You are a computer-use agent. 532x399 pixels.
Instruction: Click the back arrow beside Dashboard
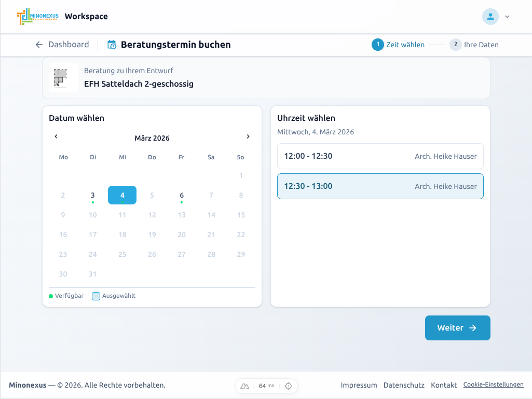[39, 45]
